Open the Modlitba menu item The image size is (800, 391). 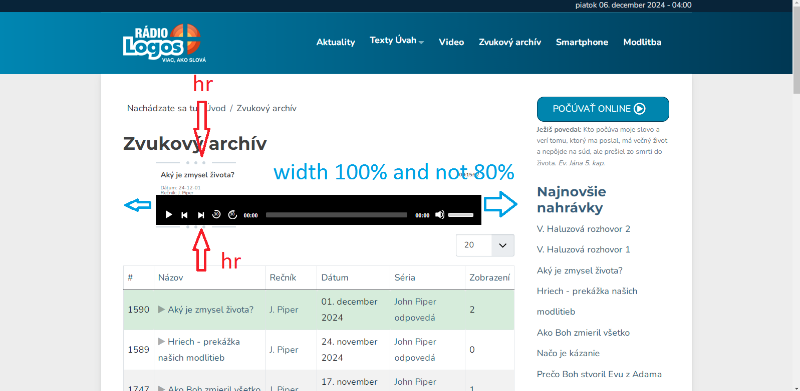coord(642,42)
